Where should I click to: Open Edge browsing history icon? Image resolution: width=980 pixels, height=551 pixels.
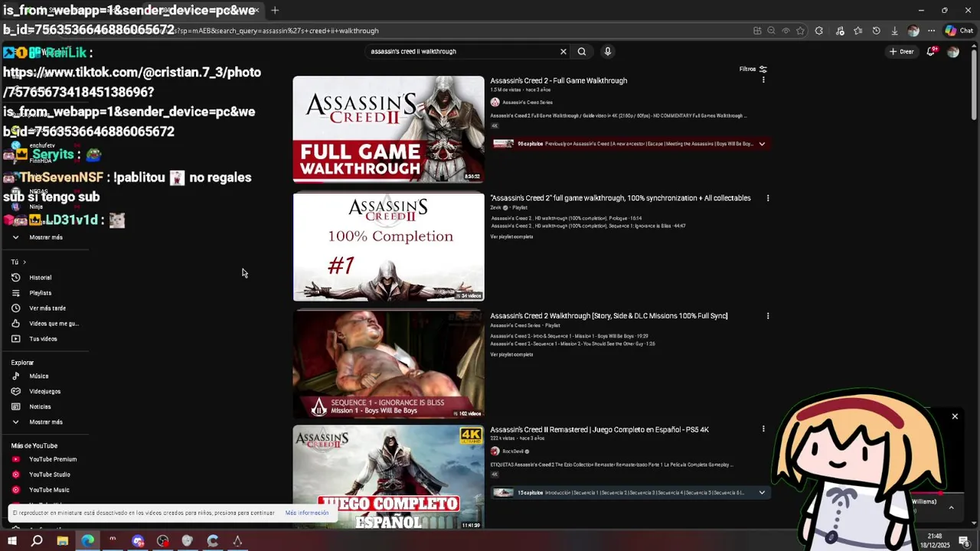point(877,31)
